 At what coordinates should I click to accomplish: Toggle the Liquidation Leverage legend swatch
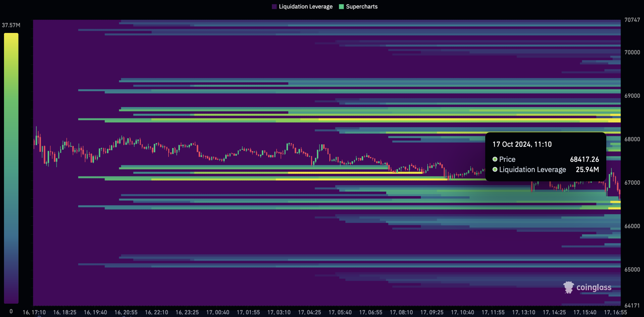coord(274,7)
